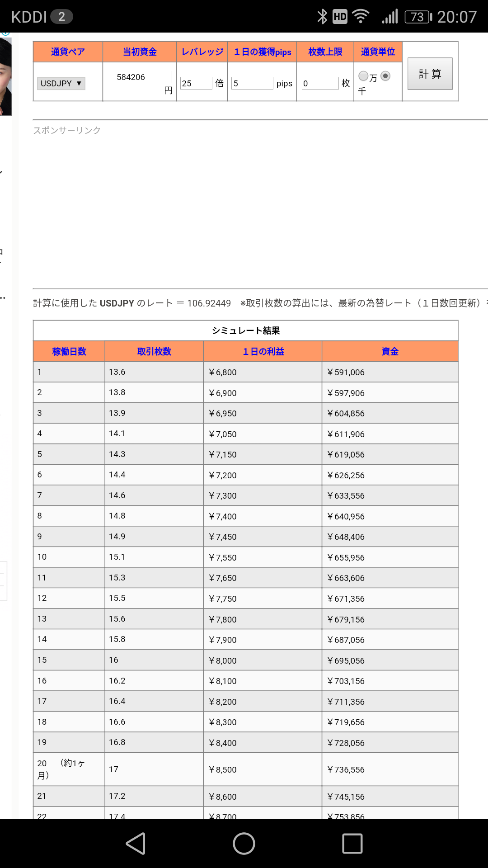Open the USDJPY currency pair dropdown
The height and width of the screenshot is (868, 488).
click(x=61, y=83)
